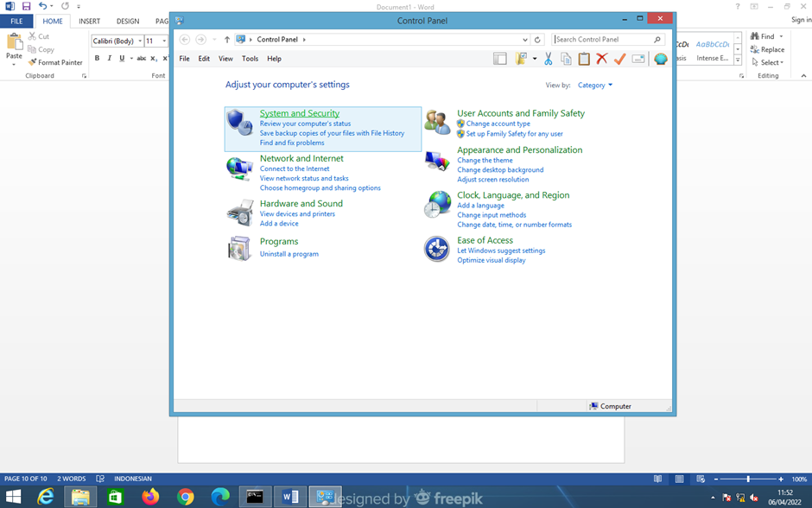Toggle the navigation pane layout icon
This screenshot has width=812, height=508.
pos(500,59)
